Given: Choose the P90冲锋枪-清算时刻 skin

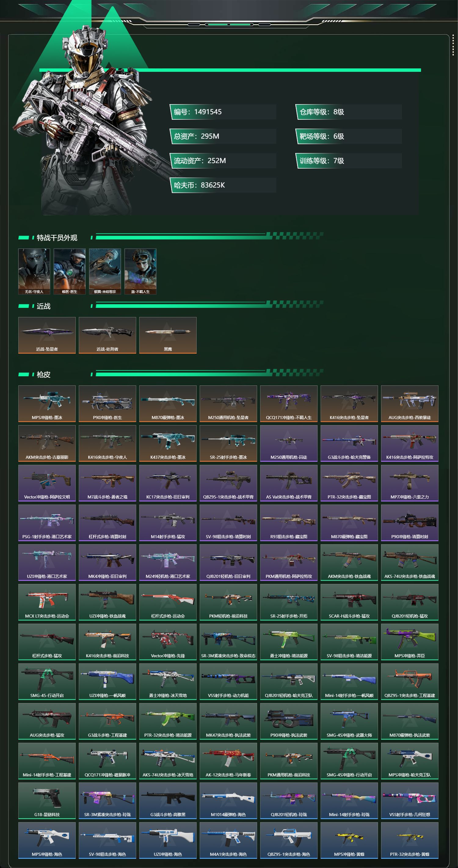Looking at the screenshot, I should click(x=409, y=523).
